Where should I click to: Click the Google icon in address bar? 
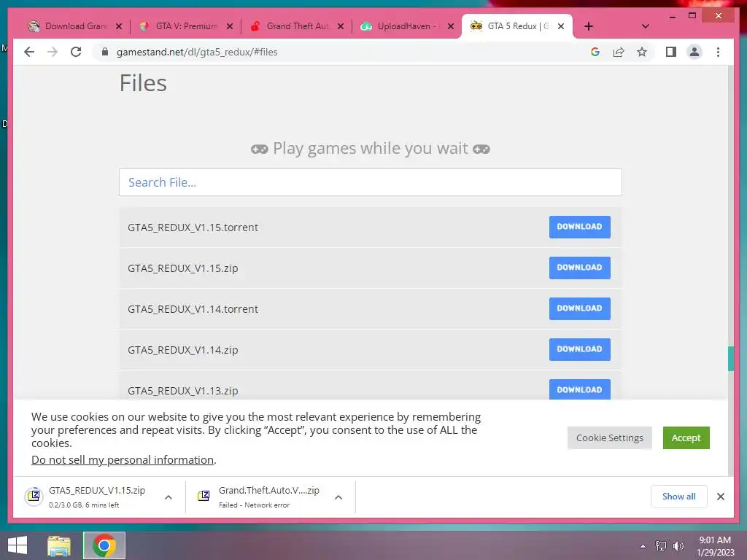click(x=595, y=52)
